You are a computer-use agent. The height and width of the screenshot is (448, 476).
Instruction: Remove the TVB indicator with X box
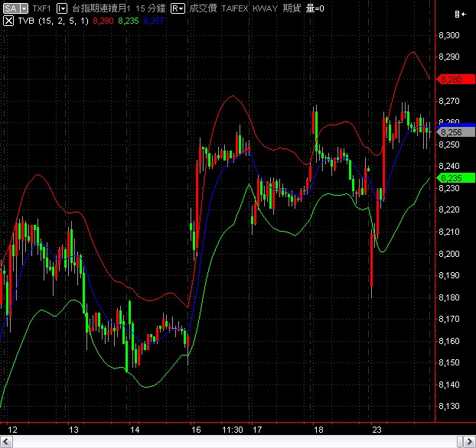[x=8, y=21]
